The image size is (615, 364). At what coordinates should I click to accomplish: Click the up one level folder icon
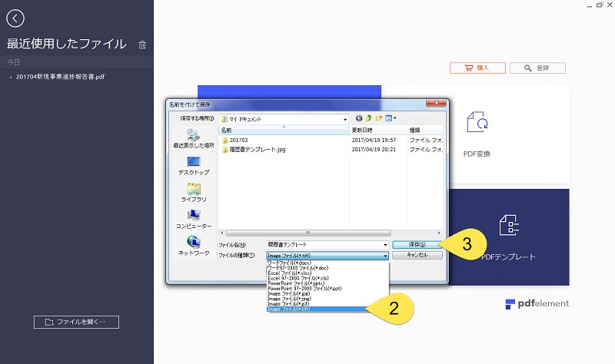tap(369, 118)
